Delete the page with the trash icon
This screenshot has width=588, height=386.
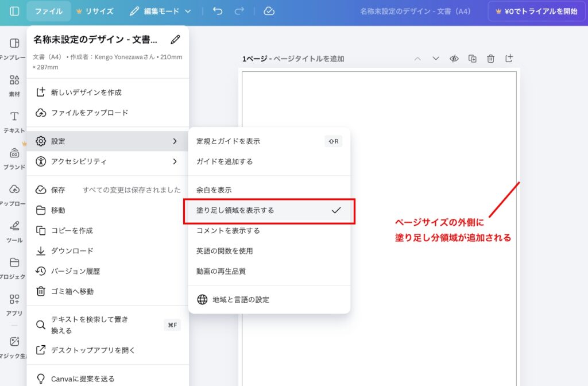pyautogui.click(x=490, y=58)
